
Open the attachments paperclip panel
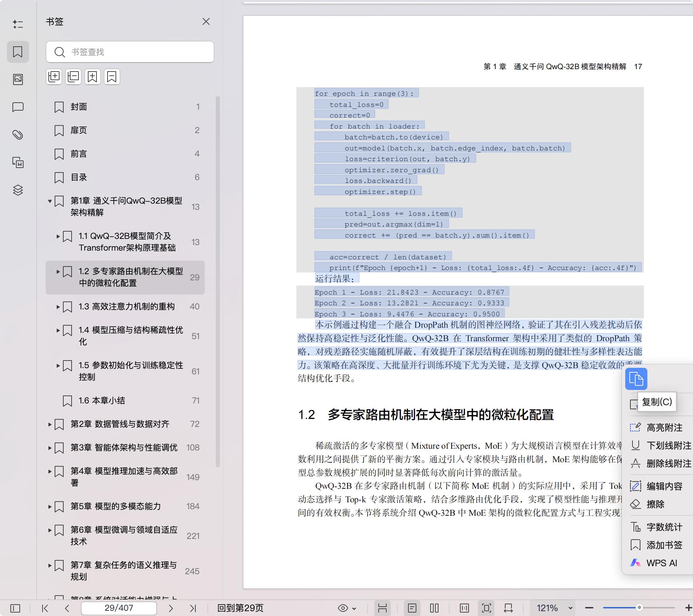coord(18,134)
